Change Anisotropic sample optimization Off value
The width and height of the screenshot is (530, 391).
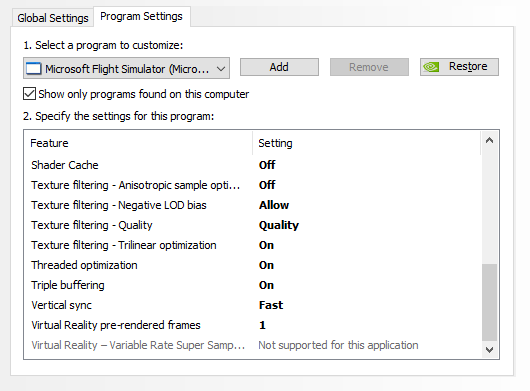pyautogui.click(x=267, y=185)
